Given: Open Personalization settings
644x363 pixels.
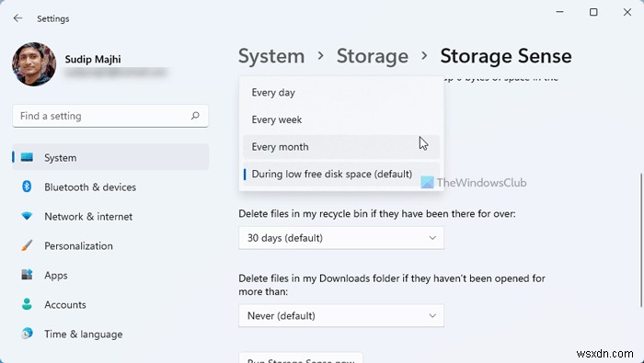Looking at the screenshot, I should [110, 245].
